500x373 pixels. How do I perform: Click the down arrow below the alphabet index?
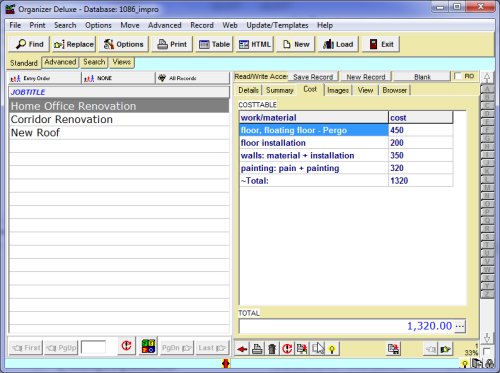point(487,338)
